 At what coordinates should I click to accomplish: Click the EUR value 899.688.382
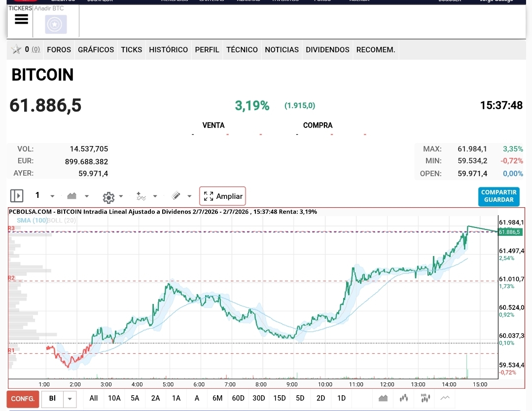tap(86, 161)
